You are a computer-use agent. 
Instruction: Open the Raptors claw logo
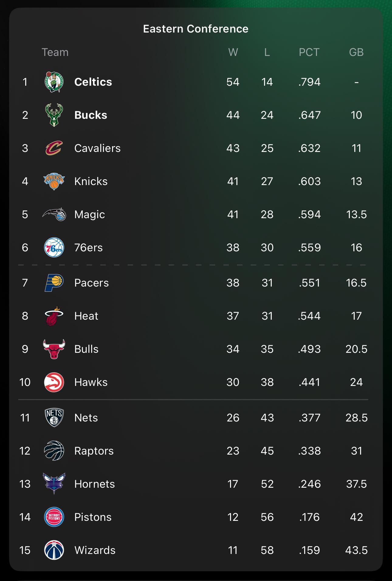pyautogui.click(x=54, y=451)
